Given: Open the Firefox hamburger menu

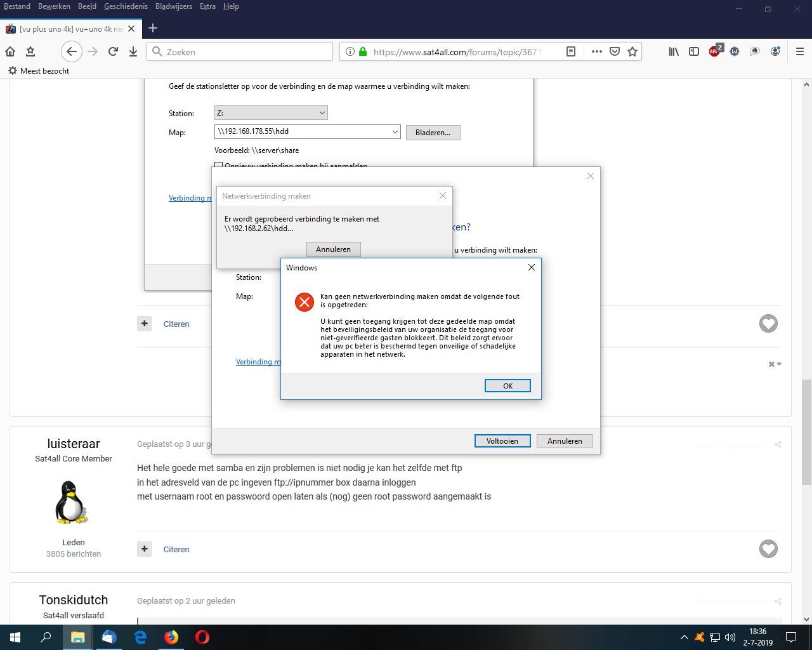Looking at the screenshot, I should (x=799, y=52).
